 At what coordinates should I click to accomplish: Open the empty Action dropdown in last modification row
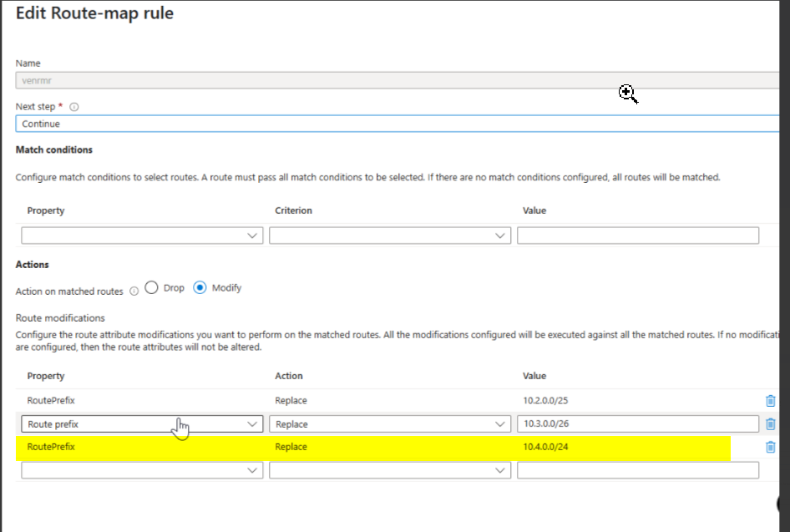click(390, 470)
